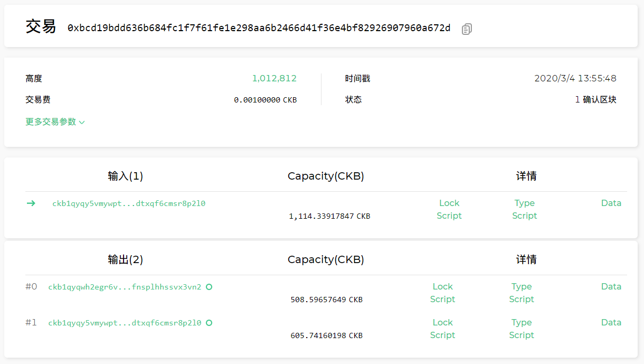Select the transaction hash text
The width and height of the screenshot is (644, 364).
pos(259,28)
